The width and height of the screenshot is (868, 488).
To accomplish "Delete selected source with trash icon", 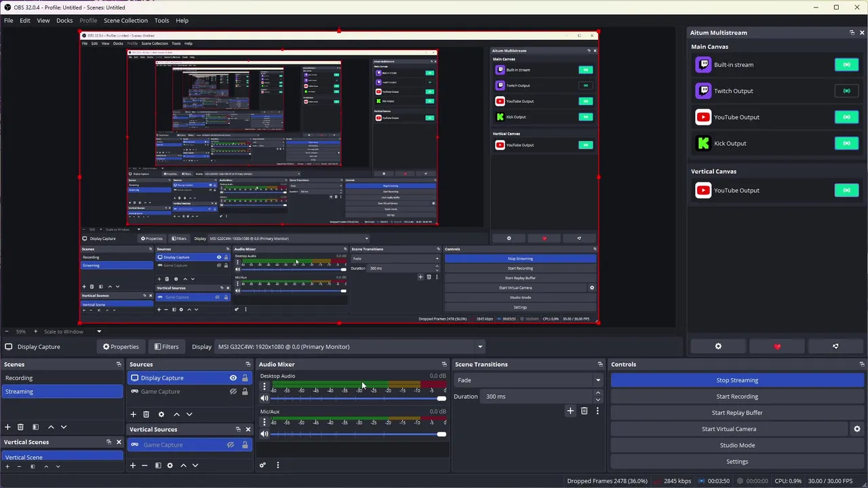I will (146, 414).
